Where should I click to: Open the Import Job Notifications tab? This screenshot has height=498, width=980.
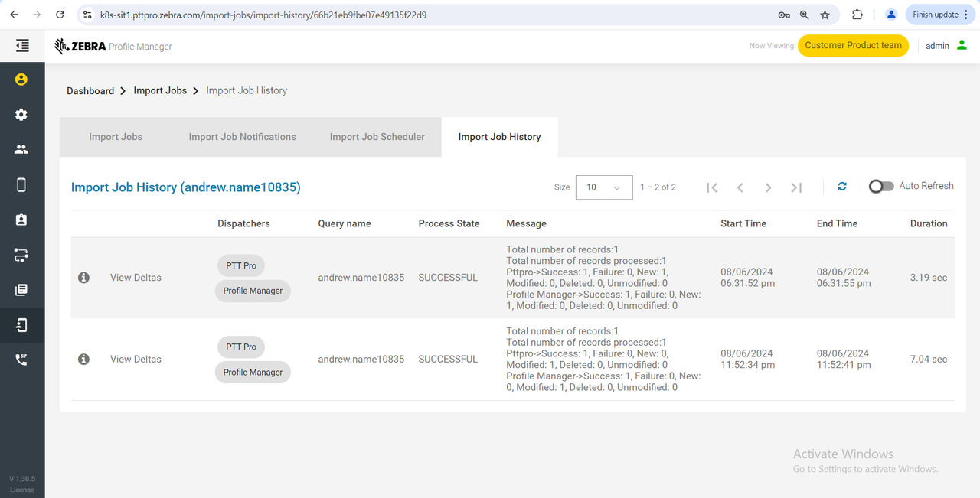242,136
